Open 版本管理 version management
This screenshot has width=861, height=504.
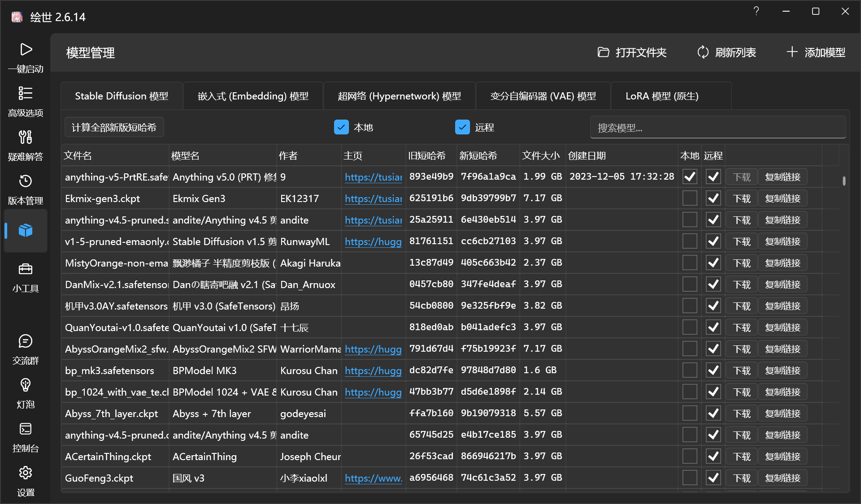26,189
